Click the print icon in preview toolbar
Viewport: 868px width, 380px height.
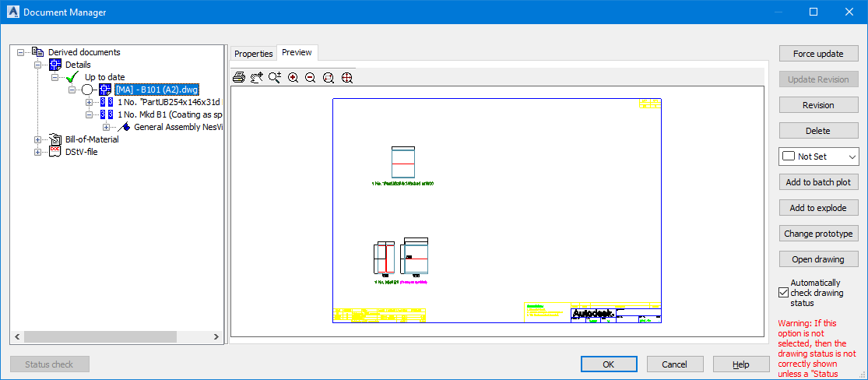point(238,78)
